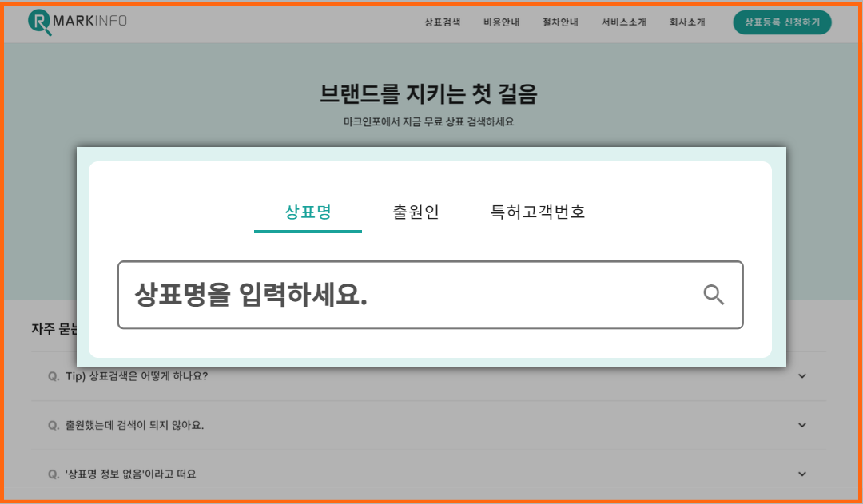Image resolution: width=863 pixels, height=504 pixels.
Task: Open the 비용안내 menu item
Action: (501, 22)
